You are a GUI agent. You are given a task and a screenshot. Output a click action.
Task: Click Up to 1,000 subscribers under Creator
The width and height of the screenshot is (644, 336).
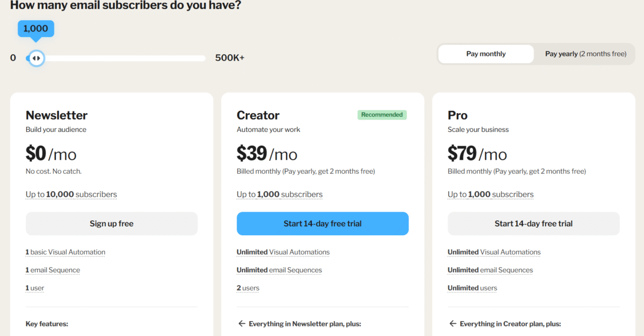pos(279,194)
